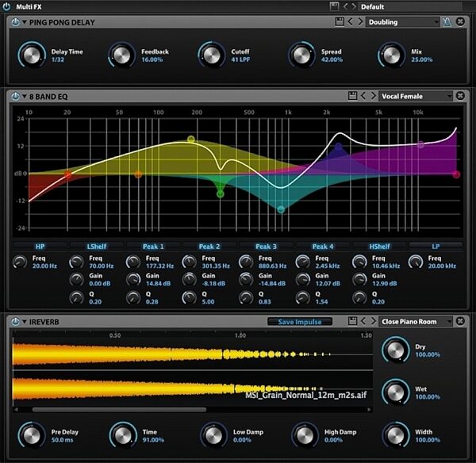
Task: Click the Pre Delay knob
Action: point(32,435)
